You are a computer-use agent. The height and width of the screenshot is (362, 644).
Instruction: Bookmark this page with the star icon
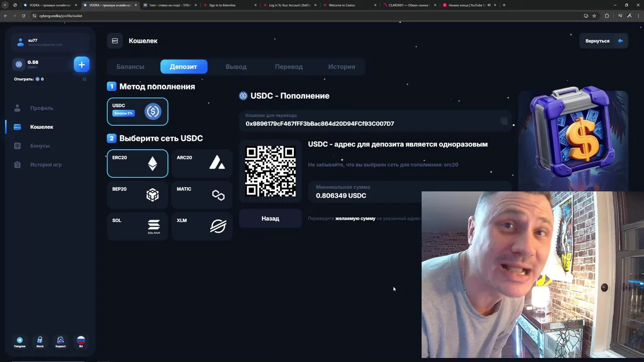click(594, 16)
